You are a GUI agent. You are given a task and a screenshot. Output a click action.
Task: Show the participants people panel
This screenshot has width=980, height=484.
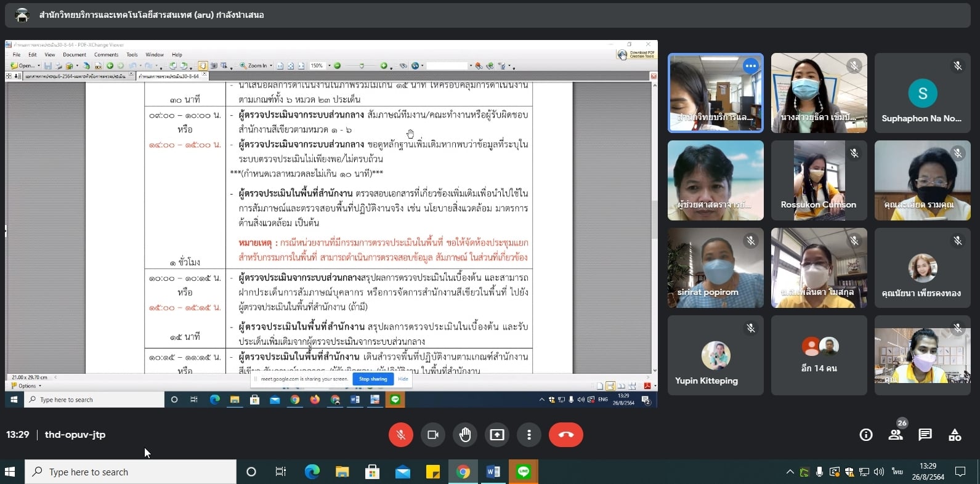(x=896, y=435)
